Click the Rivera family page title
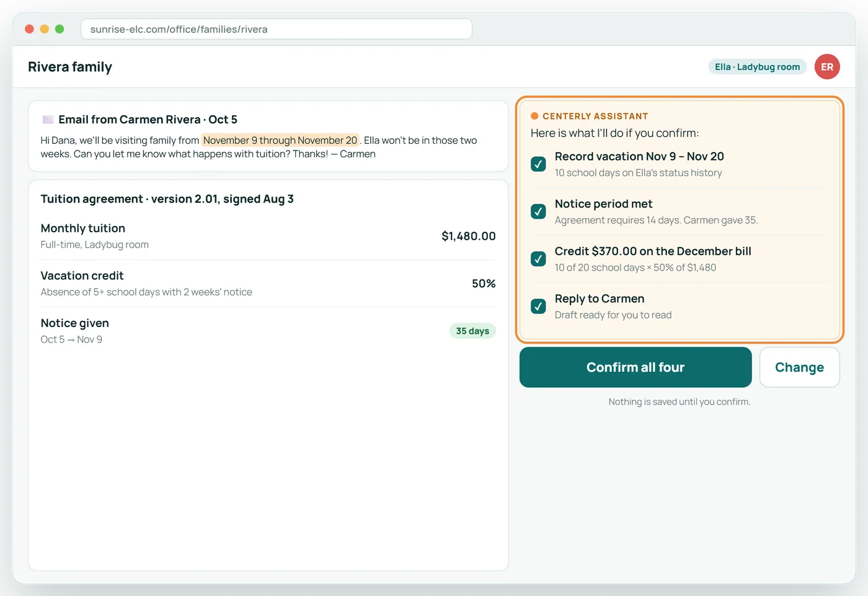This screenshot has width=868, height=596. coord(70,67)
